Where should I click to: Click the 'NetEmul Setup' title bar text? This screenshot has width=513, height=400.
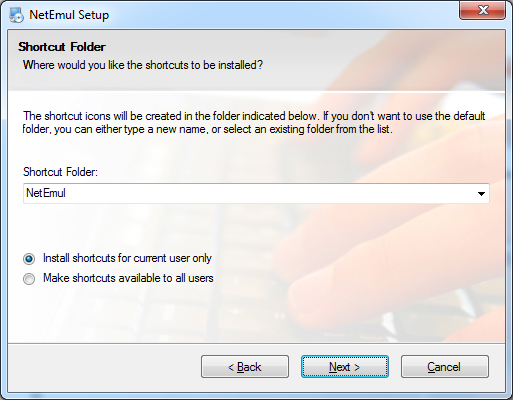click(x=69, y=15)
